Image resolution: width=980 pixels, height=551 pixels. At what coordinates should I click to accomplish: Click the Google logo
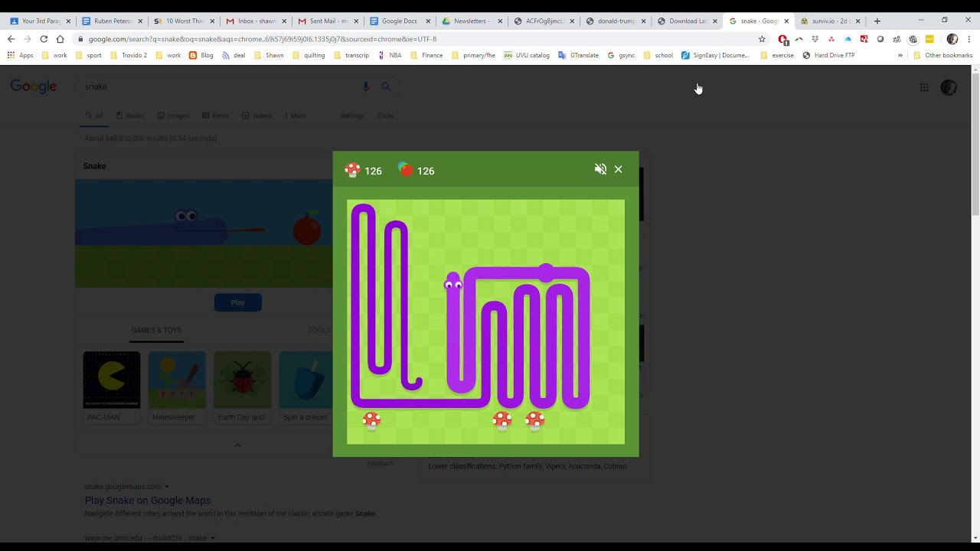pyautogui.click(x=34, y=86)
